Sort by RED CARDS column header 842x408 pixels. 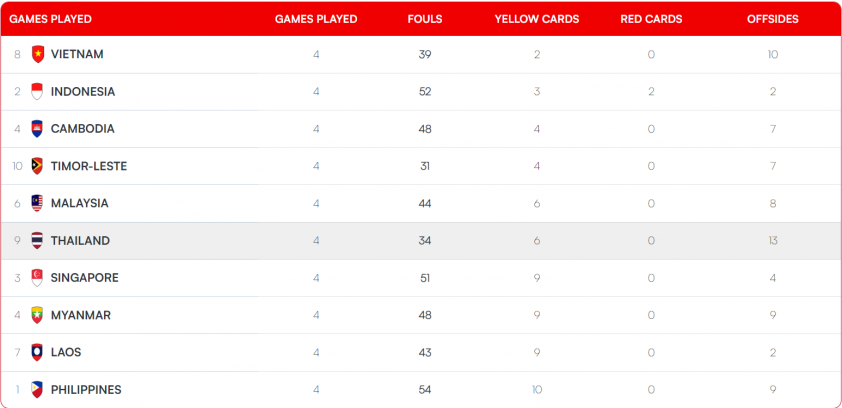point(651,19)
